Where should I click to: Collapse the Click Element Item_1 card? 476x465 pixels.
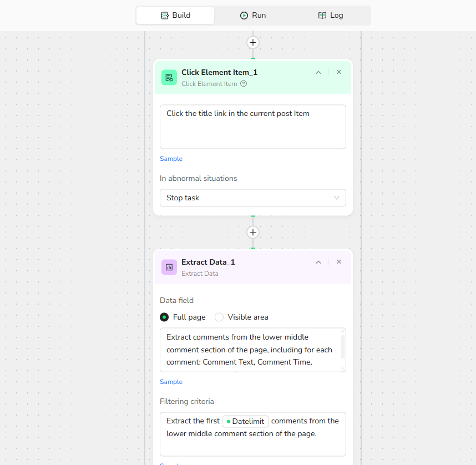coord(318,72)
